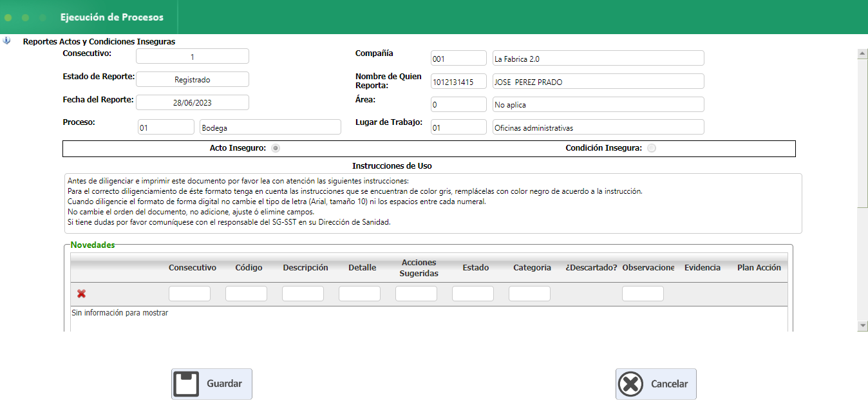Click the scrollbar up arrow
The height and width of the screenshot is (414, 868).
point(863,54)
